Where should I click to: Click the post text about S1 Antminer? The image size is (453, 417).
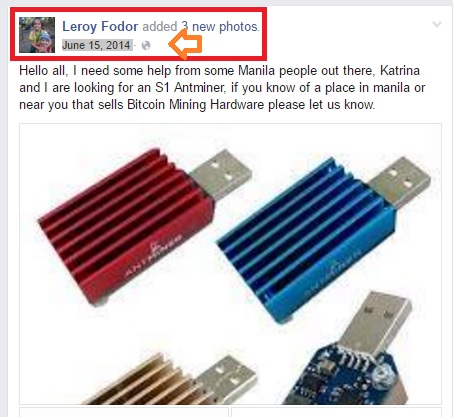tap(222, 88)
